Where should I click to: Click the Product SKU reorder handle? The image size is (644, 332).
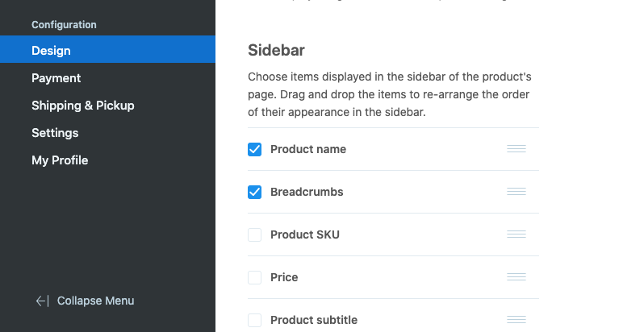[x=516, y=234]
